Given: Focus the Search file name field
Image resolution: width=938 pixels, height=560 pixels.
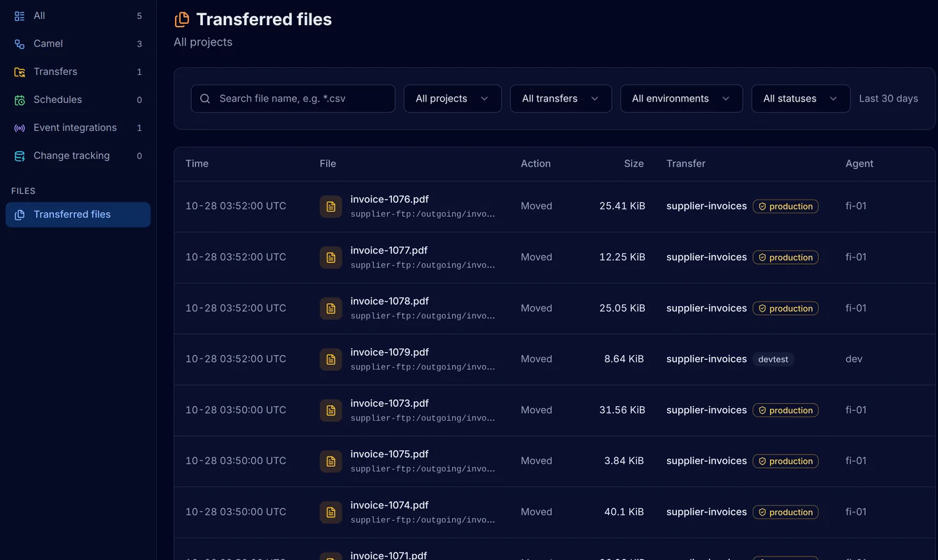Looking at the screenshot, I should tap(293, 99).
